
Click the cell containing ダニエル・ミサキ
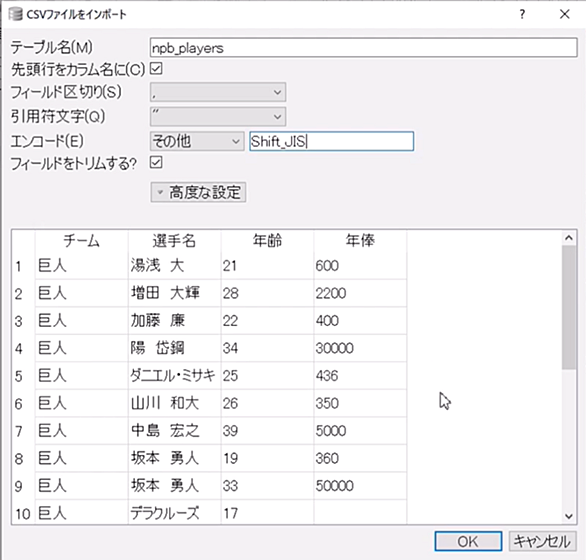pyautogui.click(x=174, y=376)
